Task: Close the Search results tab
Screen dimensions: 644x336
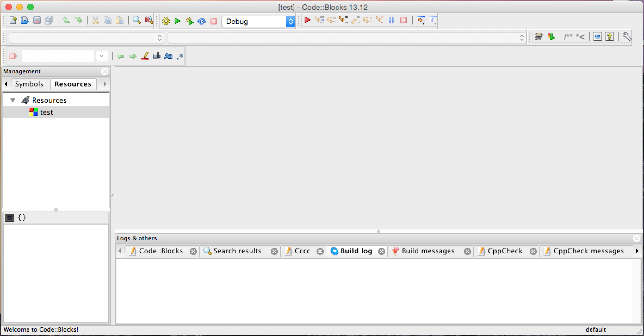Action: pos(274,251)
